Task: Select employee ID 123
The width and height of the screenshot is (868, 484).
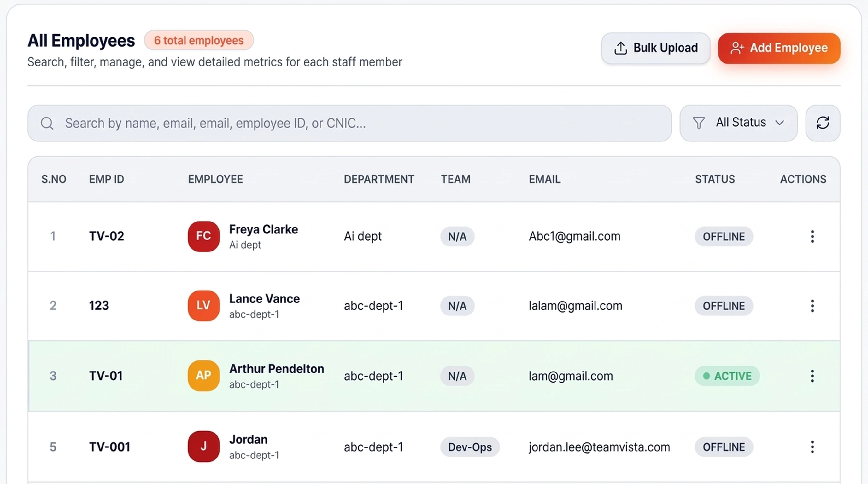Action: pos(99,306)
